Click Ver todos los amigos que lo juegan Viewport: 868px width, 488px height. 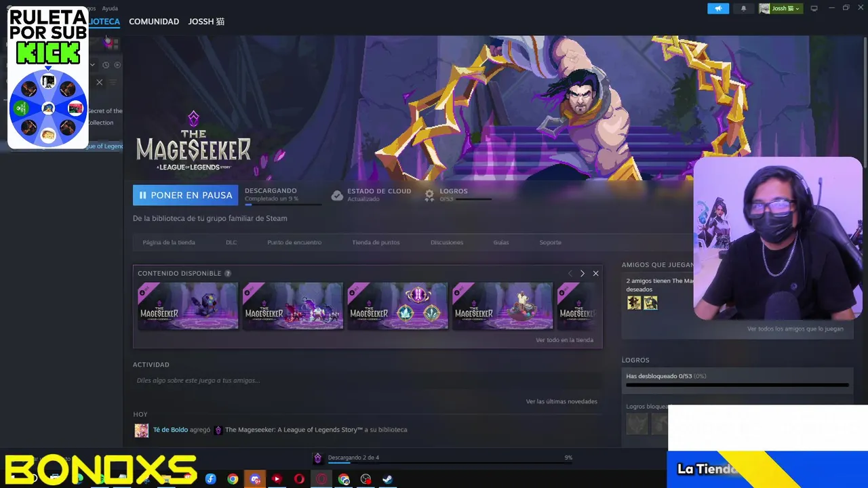coord(795,329)
